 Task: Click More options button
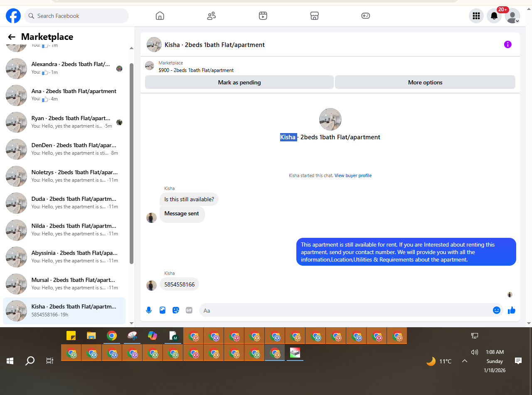pyautogui.click(x=425, y=82)
